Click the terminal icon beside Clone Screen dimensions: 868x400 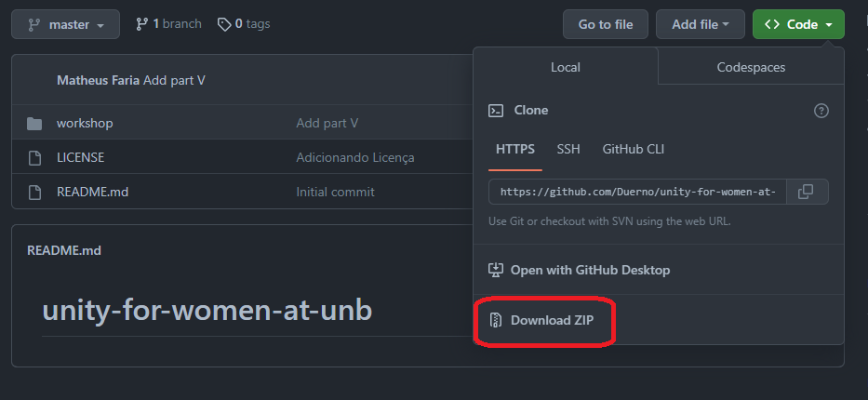(x=496, y=111)
